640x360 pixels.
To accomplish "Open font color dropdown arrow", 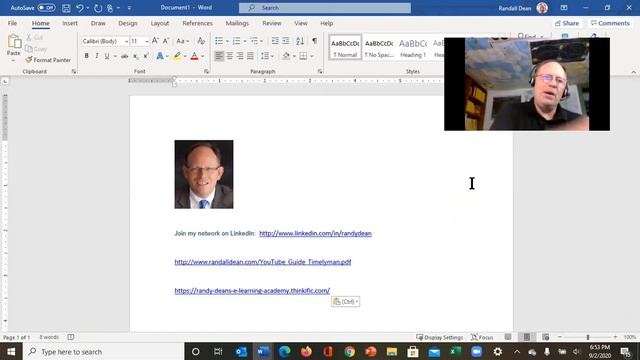I will pyautogui.click(x=202, y=56).
